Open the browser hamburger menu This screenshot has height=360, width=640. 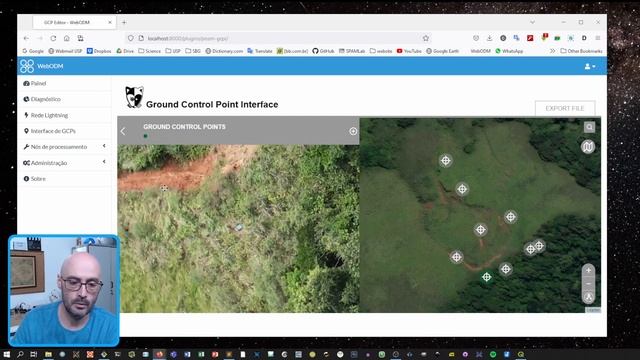598,38
